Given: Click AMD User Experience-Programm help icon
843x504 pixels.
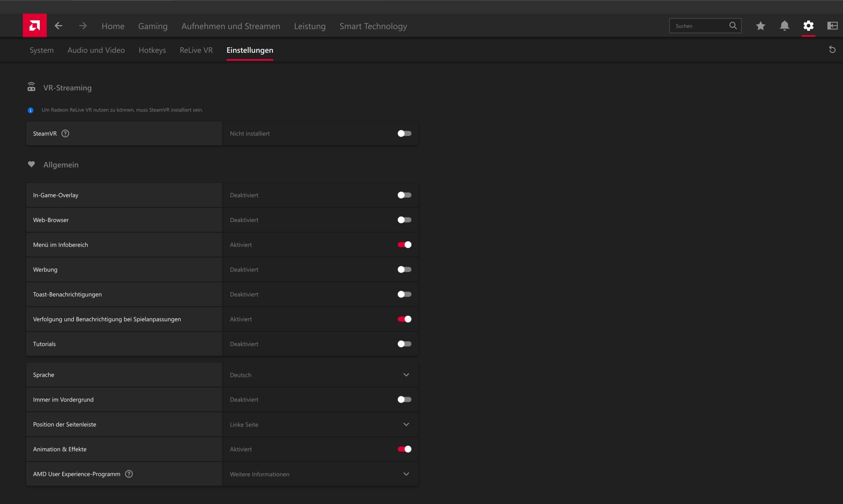Looking at the screenshot, I should (129, 474).
